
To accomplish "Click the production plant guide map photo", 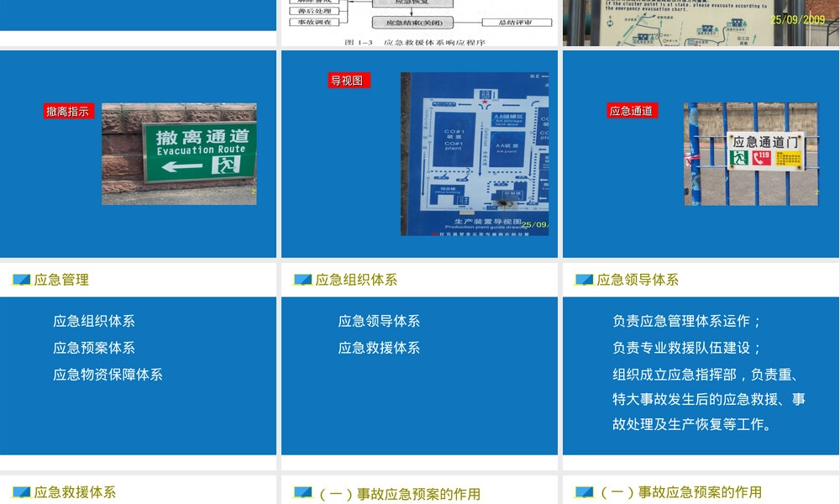I will click(475, 155).
